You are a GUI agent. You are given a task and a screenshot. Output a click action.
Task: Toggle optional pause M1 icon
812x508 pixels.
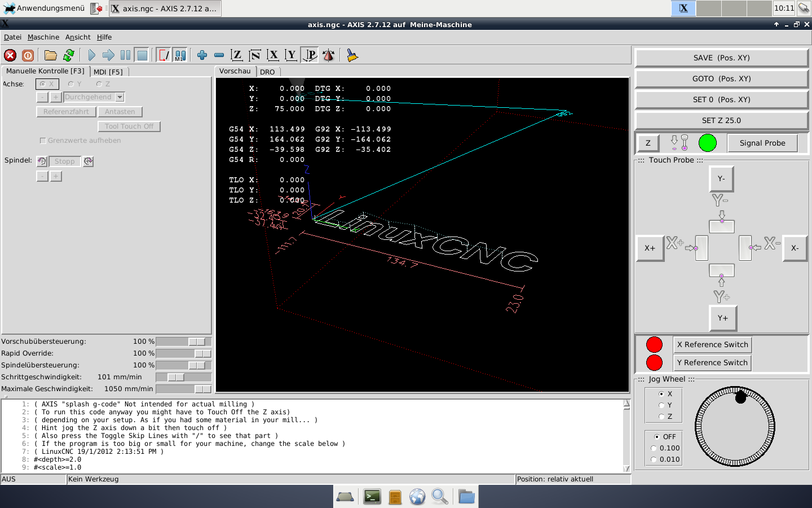(x=180, y=55)
